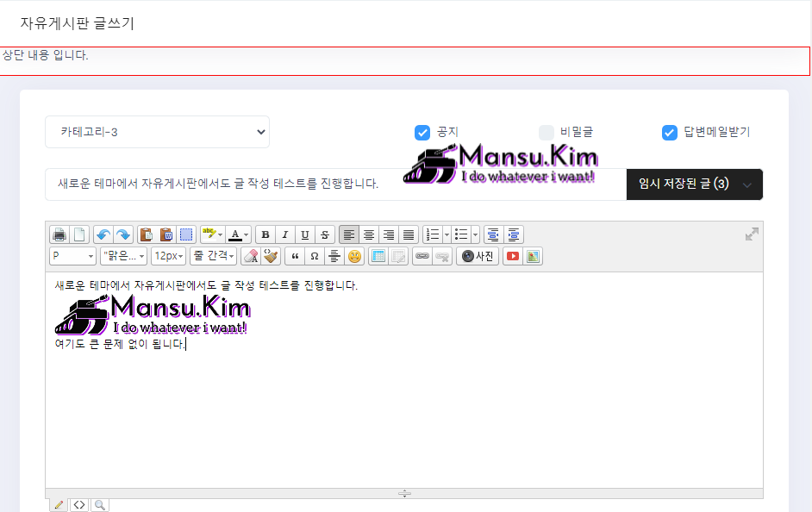Switch to preview mode tab
Viewport: 812px width, 512px height.
[x=100, y=505]
